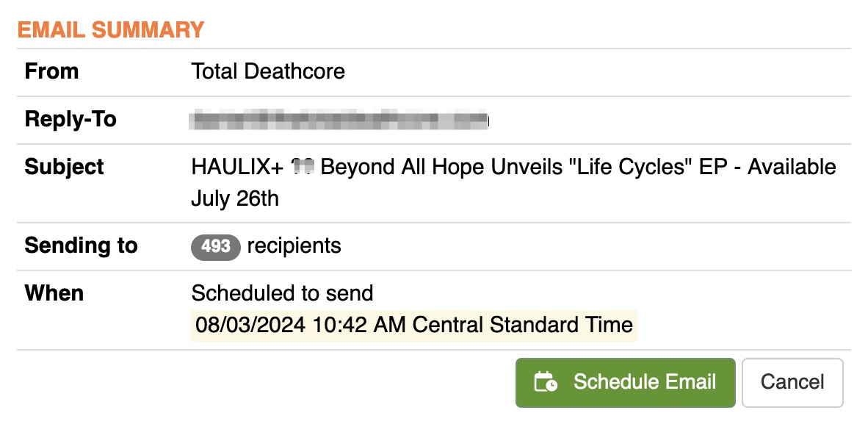Click the Scheduled to send text

coord(282,294)
